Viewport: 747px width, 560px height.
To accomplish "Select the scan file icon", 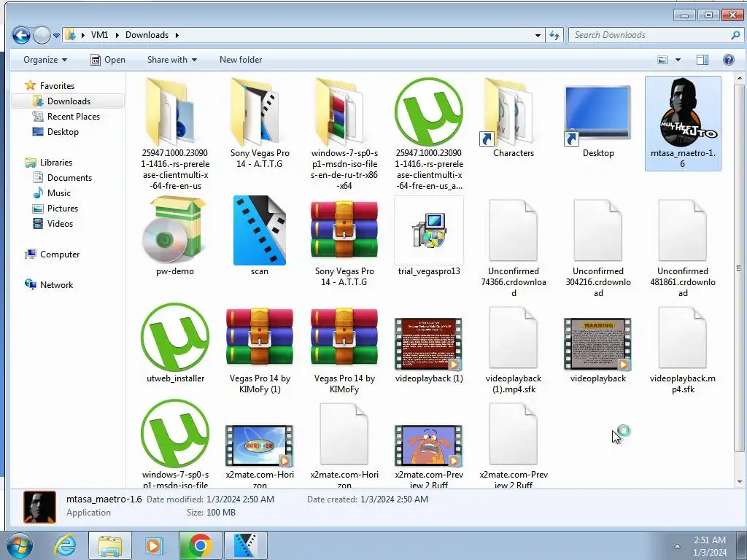I will coord(260,230).
